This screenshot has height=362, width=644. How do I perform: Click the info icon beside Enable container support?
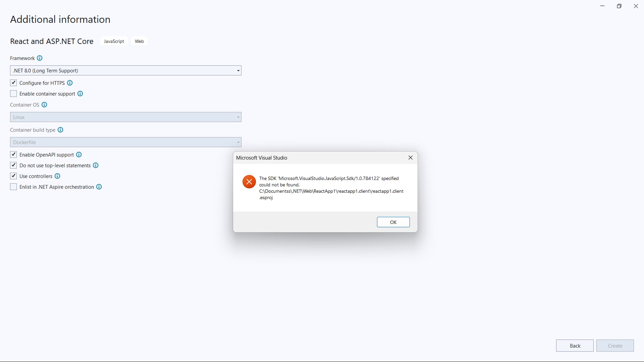pos(80,94)
